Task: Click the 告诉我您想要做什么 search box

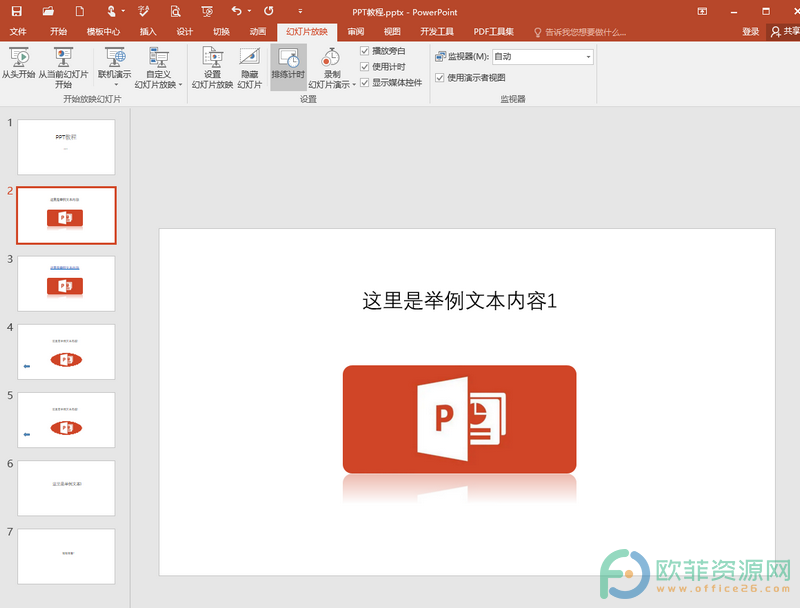Action: click(580, 32)
